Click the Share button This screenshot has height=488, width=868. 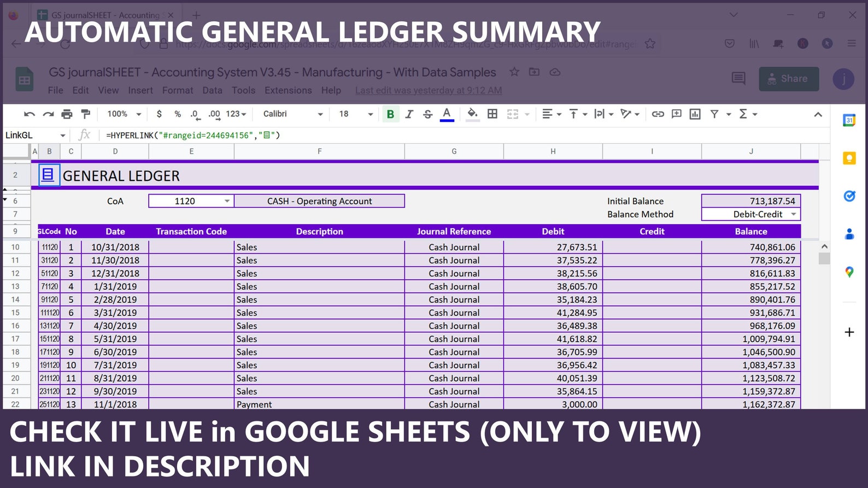coord(789,79)
